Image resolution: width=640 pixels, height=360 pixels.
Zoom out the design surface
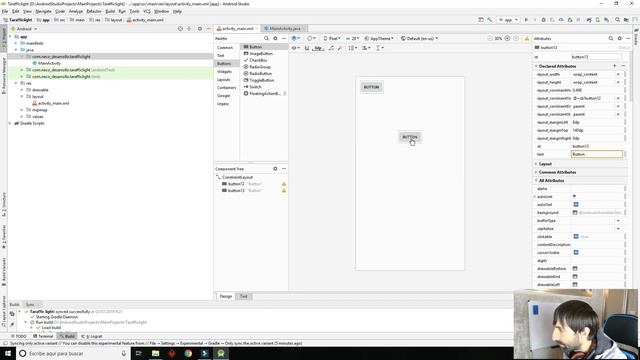point(490,38)
